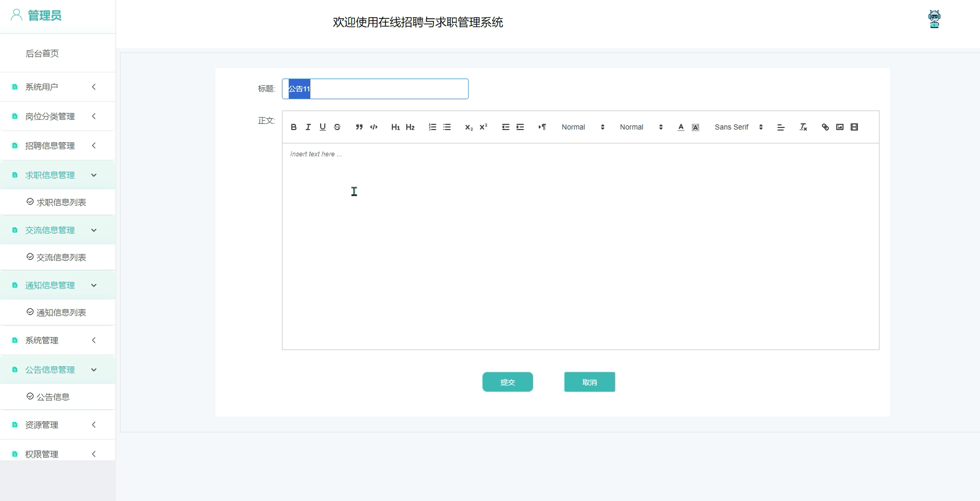980x501 pixels.
Task: Insert a code block
Action: (x=374, y=127)
